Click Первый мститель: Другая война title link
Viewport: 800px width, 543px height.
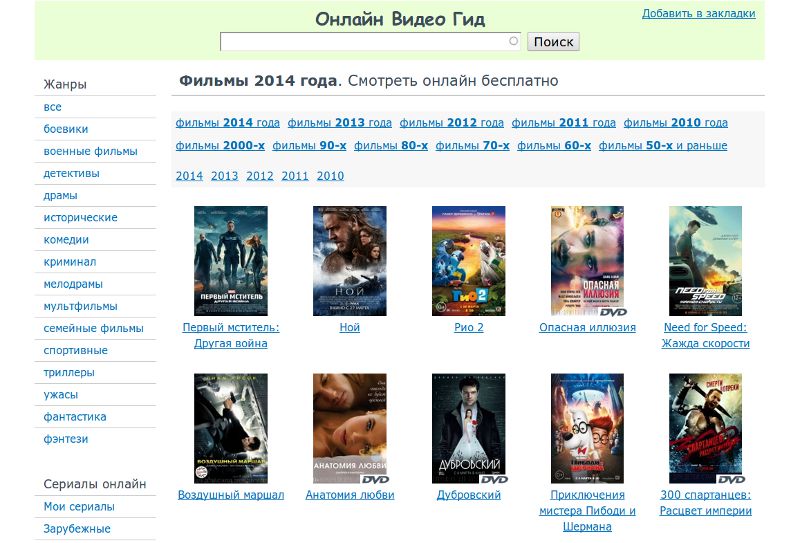(x=231, y=335)
